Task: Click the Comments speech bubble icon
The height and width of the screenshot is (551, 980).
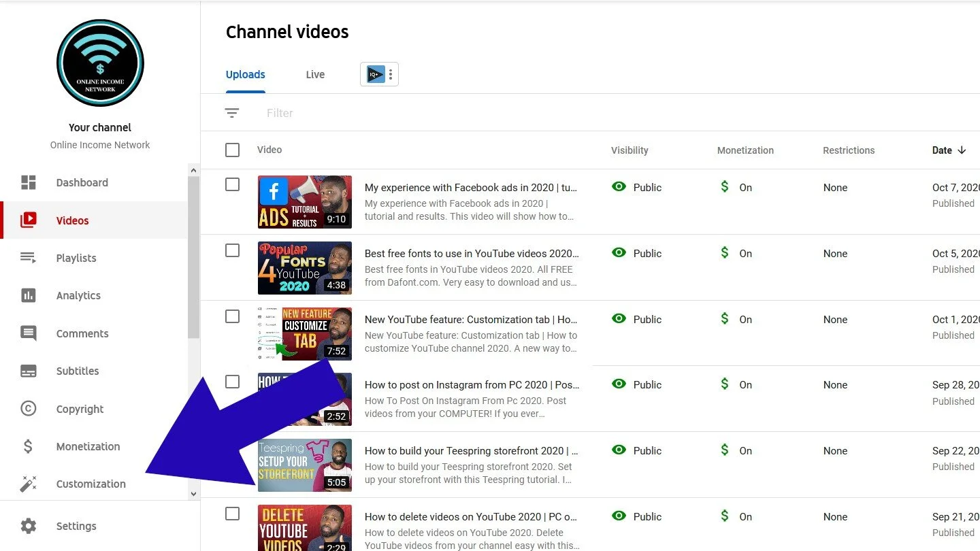Action: (29, 333)
